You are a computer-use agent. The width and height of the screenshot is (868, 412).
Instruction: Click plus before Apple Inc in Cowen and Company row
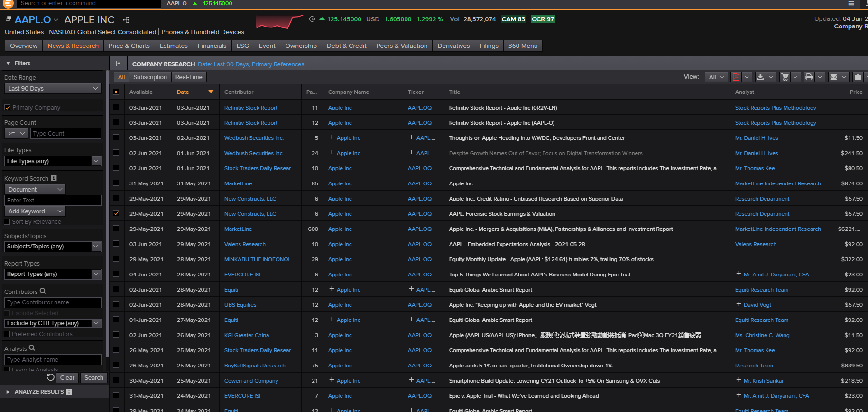[x=332, y=380]
